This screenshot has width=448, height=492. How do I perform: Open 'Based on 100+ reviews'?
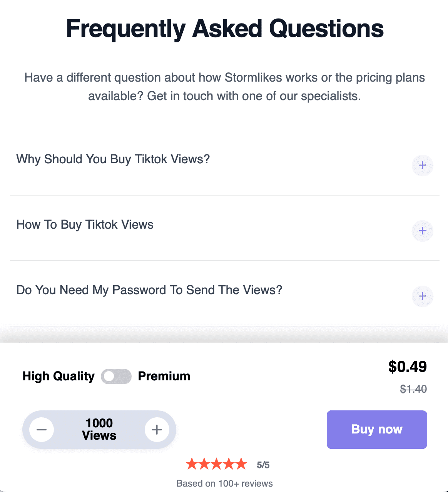point(224,484)
